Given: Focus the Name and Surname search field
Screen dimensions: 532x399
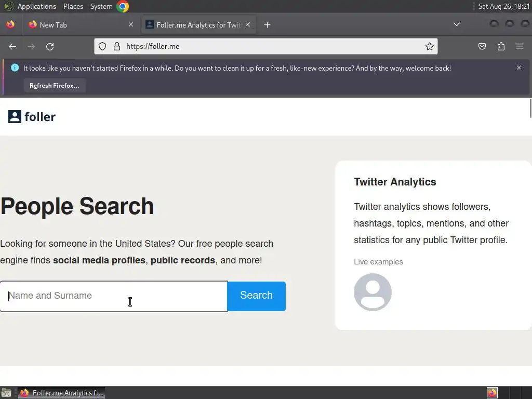Looking at the screenshot, I should click(114, 296).
